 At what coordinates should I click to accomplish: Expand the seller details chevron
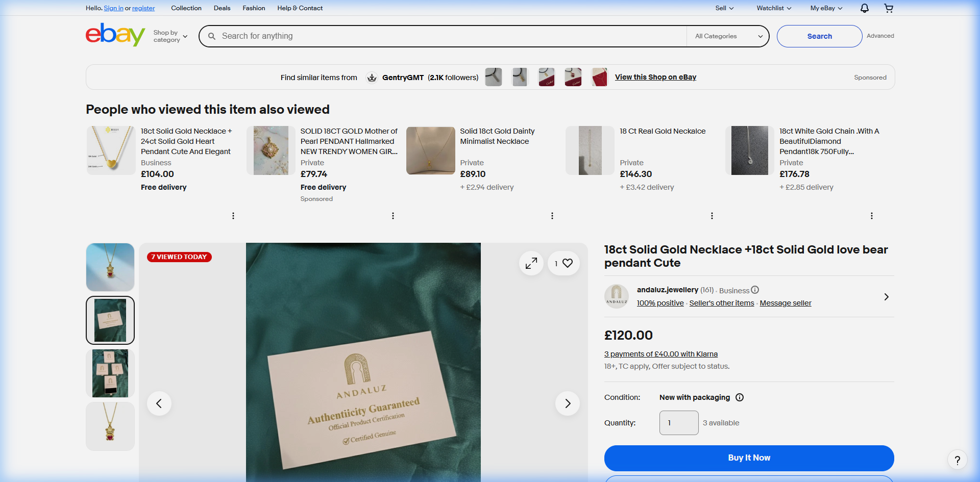pos(886,297)
